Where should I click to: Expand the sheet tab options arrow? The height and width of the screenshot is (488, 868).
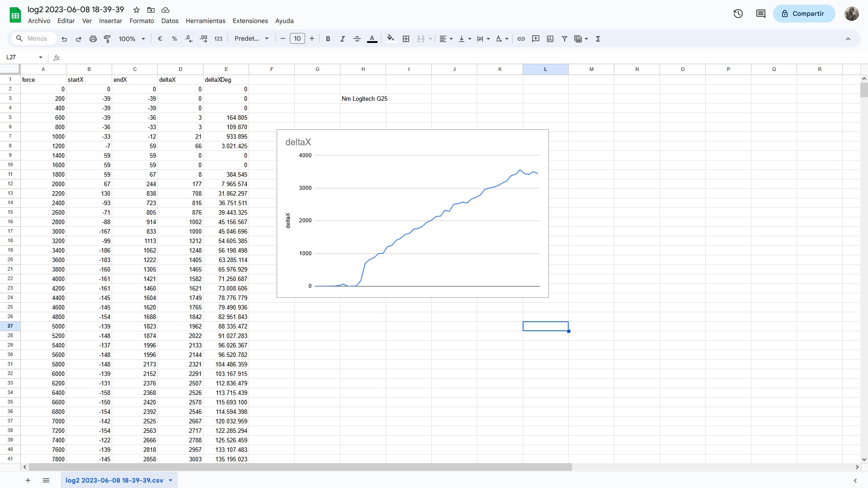click(x=170, y=480)
